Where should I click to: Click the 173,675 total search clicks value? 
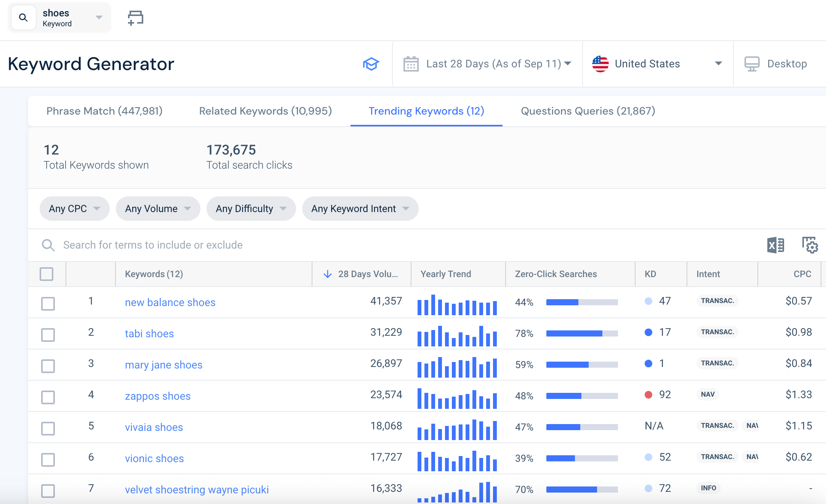click(x=231, y=150)
